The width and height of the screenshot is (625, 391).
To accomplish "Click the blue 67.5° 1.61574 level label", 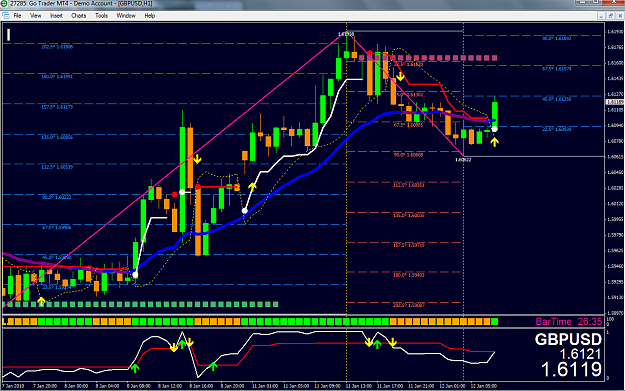I will pyautogui.click(x=556, y=69).
